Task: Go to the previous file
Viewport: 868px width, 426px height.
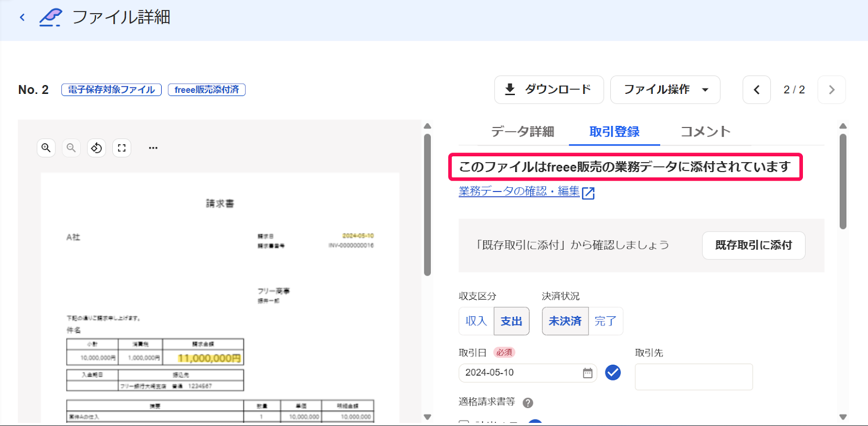Action: tap(756, 90)
